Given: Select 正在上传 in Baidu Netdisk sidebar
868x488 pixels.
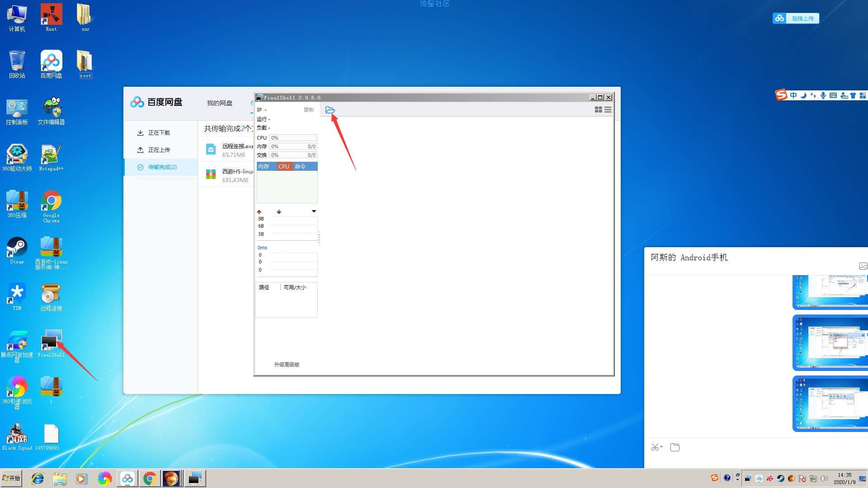Looking at the screenshot, I should [159, 150].
